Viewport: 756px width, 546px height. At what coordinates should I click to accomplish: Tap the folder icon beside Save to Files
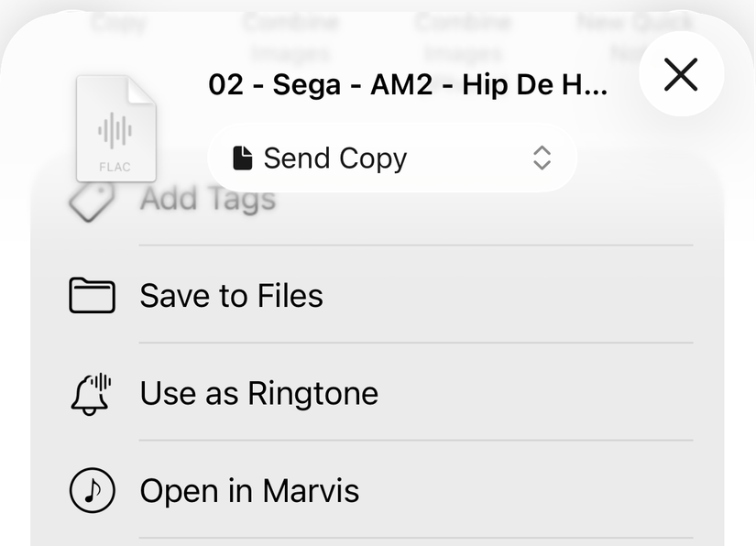pyautogui.click(x=92, y=295)
